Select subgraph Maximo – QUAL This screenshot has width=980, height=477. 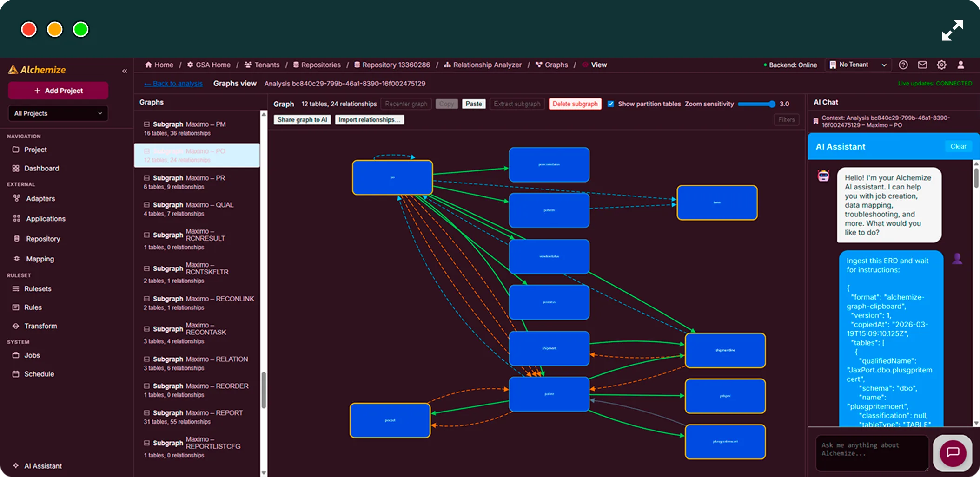pos(197,209)
